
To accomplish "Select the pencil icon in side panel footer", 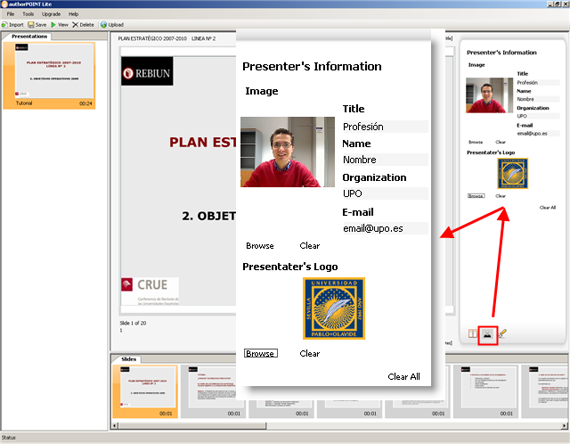I will [x=503, y=333].
